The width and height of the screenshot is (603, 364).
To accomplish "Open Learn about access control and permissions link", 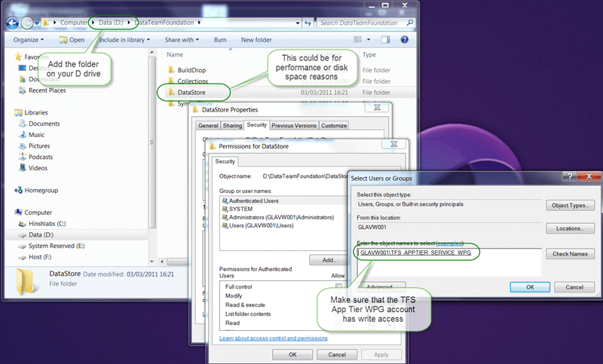I will pos(274,338).
